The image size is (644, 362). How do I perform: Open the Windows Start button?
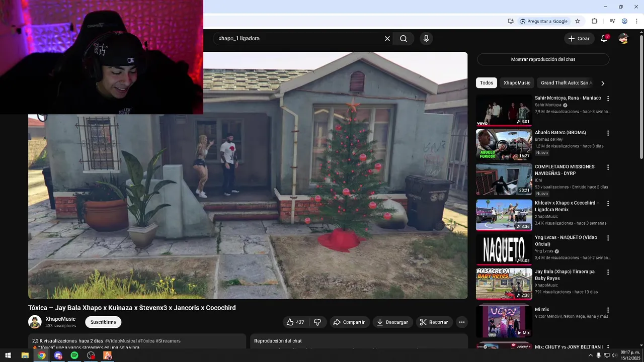pyautogui.click(x=8, y=355)
